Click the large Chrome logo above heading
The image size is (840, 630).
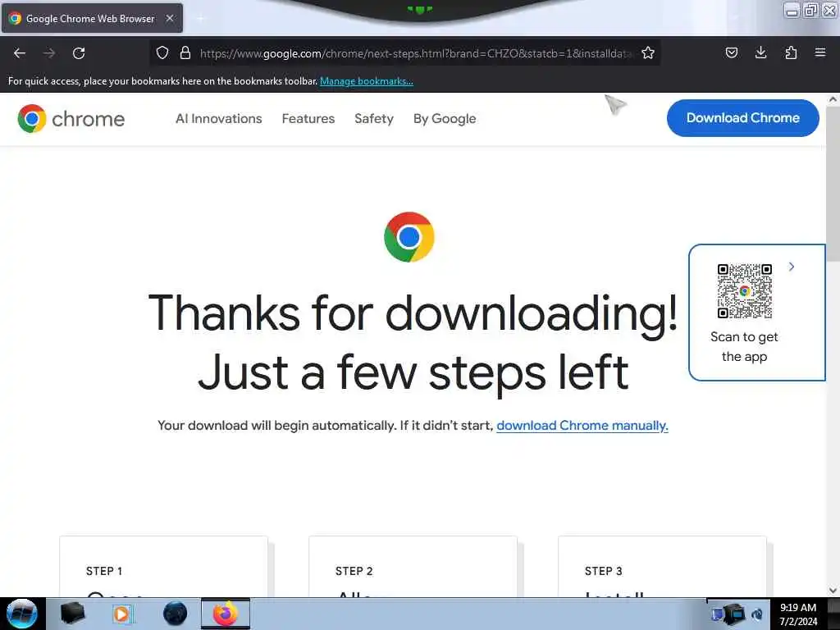(409, 237)
